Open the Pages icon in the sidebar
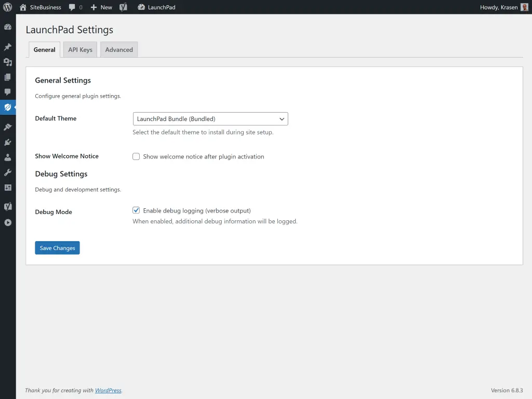532x399 pixels. 8,77
